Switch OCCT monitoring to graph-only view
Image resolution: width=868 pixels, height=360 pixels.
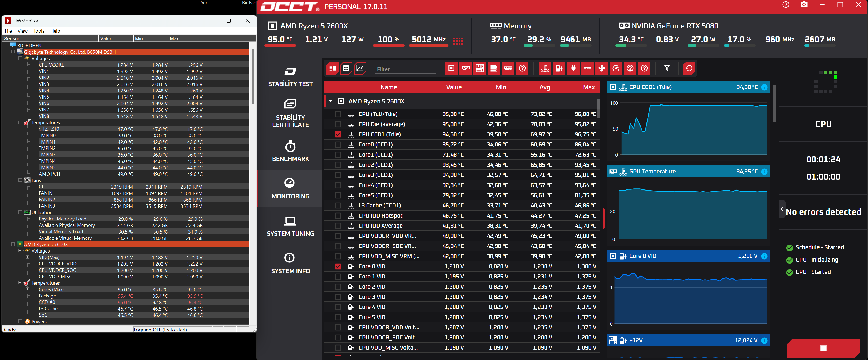360,68
